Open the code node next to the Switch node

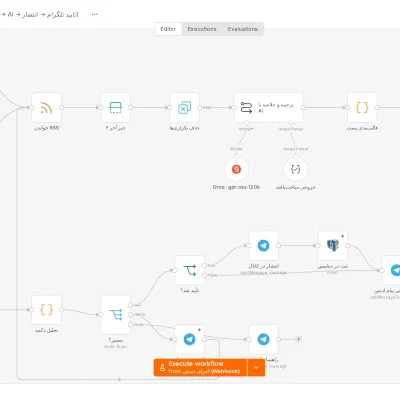[x=46, y=310]
